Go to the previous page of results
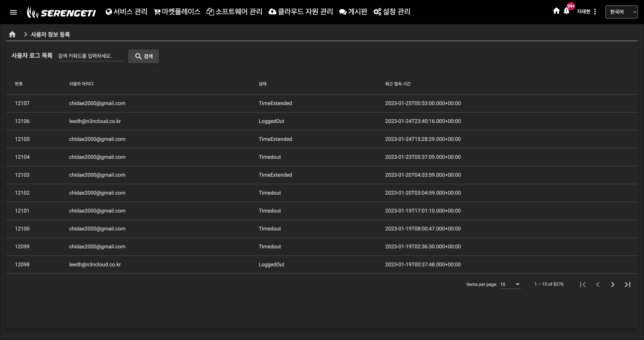644x340 pixels. pyautogui.click(x=598, y=284)
